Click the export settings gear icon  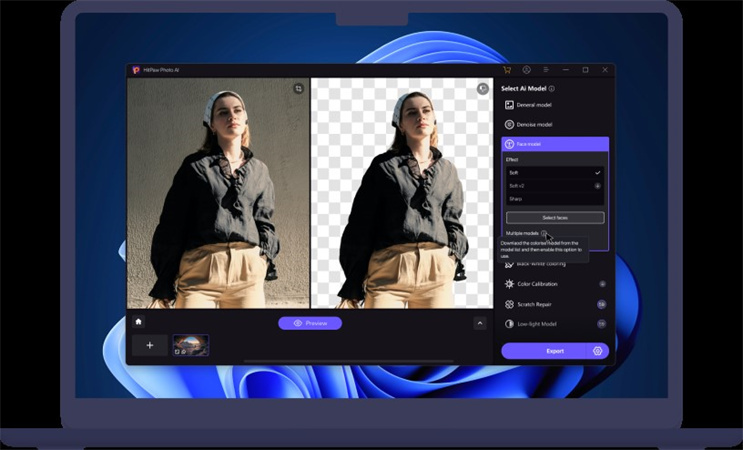[x=597, y=351]
